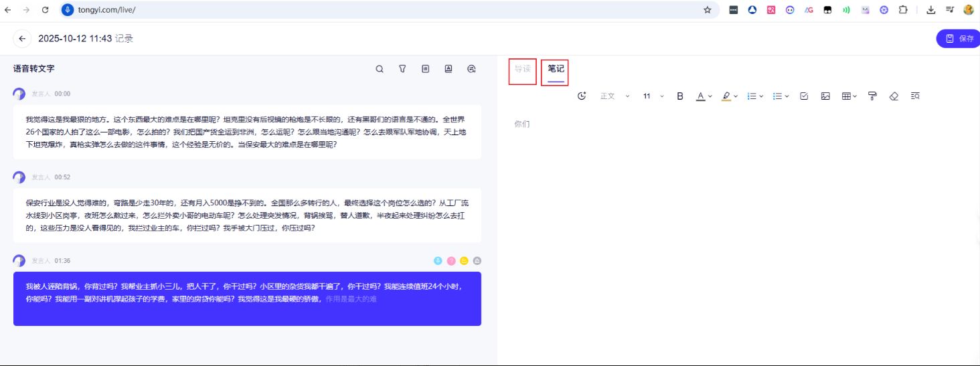Click the back arrow beside the record title
Image resolution: width=980 pixels, height=366 pixels.
[22, 39]
